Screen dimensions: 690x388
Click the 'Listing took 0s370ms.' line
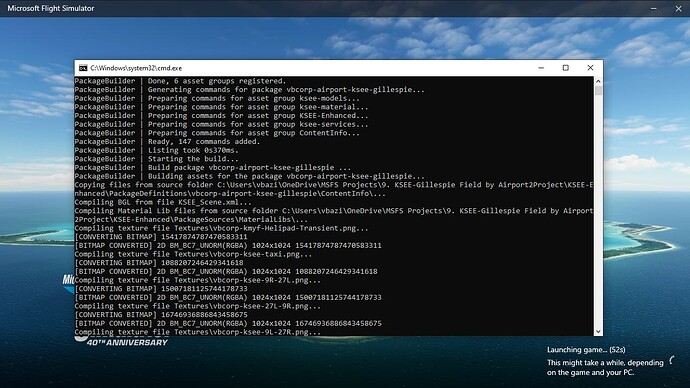point(157,150)
